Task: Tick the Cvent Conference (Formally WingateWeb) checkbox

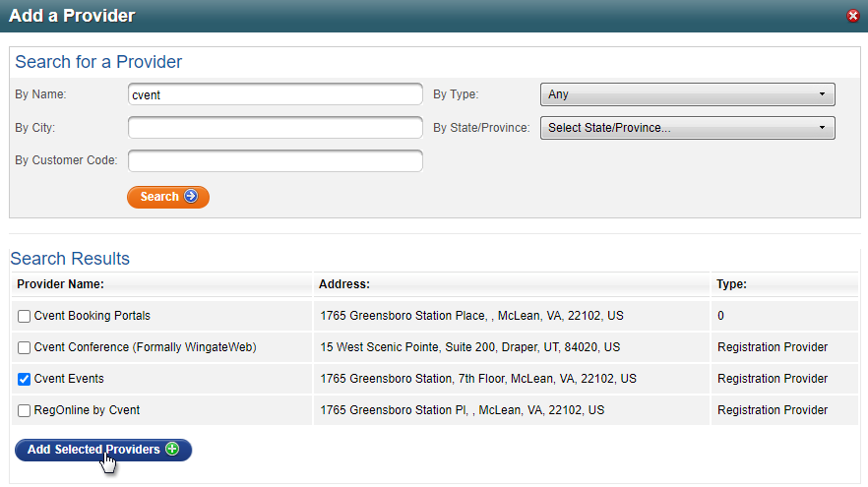Action: pyautogui.click(x=25, y=347)
